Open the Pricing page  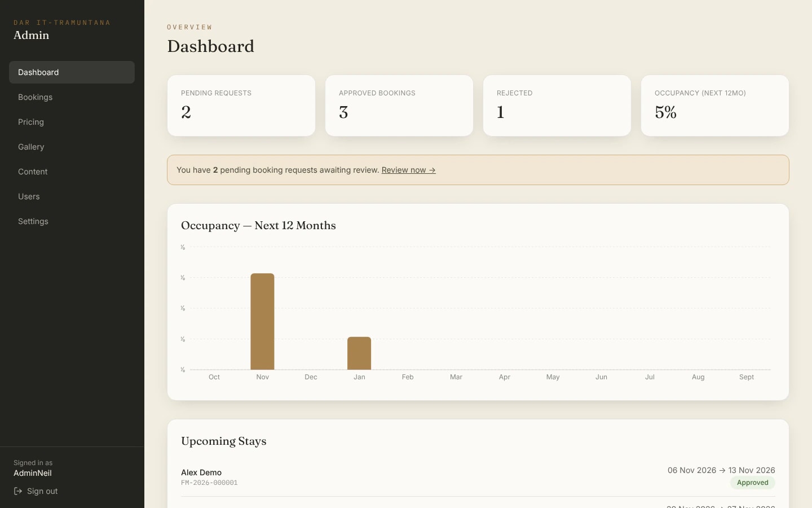pyautogui.click(x=72, y=122)
